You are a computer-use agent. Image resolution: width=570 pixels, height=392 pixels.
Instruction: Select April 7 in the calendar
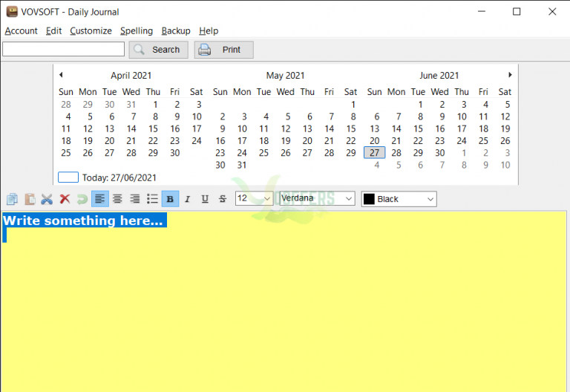134,117
